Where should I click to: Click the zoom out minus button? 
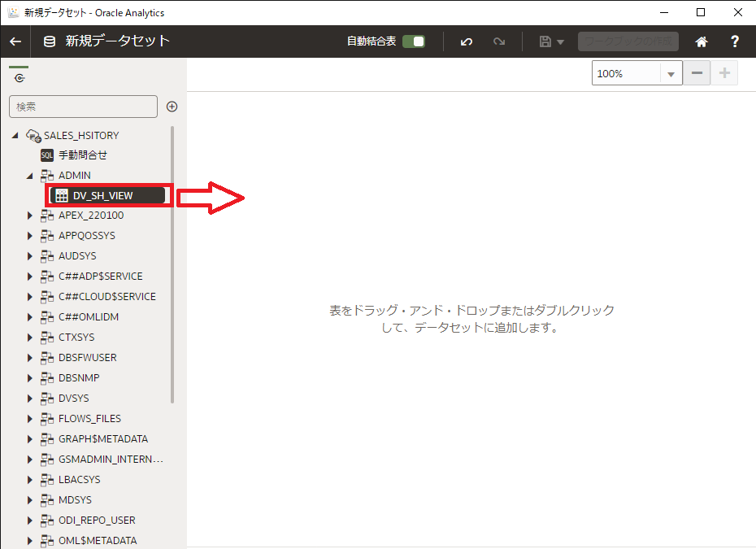[697, 73]
